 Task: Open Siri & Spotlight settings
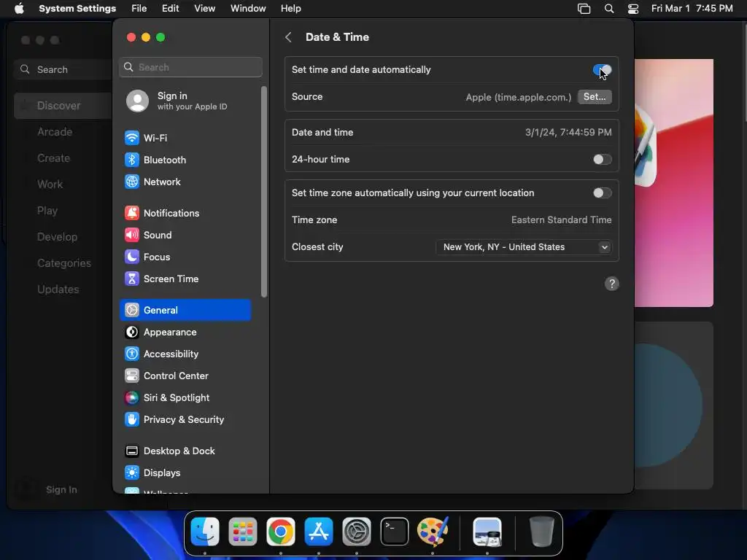[185, 397]
